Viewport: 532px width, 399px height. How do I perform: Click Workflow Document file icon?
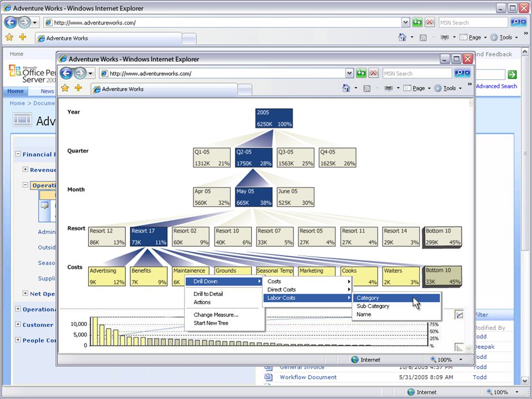tap(268, 377)
